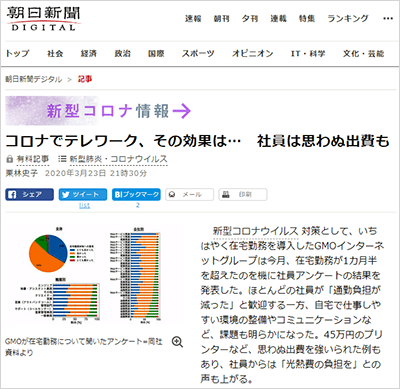Print the article with 印刷 button

coord(243,195)
